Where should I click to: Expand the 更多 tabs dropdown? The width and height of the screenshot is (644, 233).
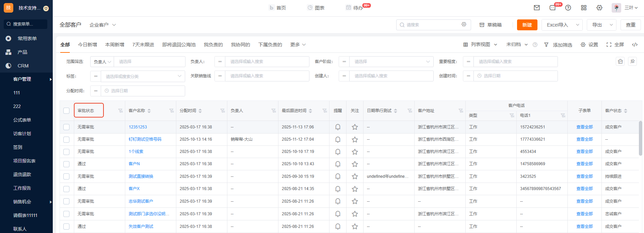click(298, 45)
